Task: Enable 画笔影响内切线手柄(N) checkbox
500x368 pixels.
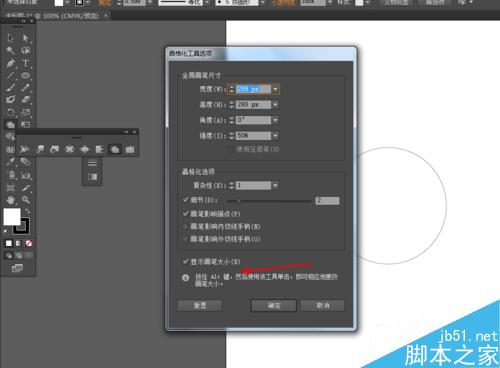Action: pos(186,226)
